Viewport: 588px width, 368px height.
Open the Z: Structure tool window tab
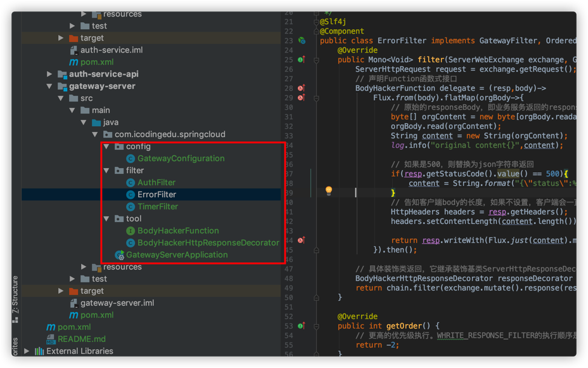click(x=15, y=299)
